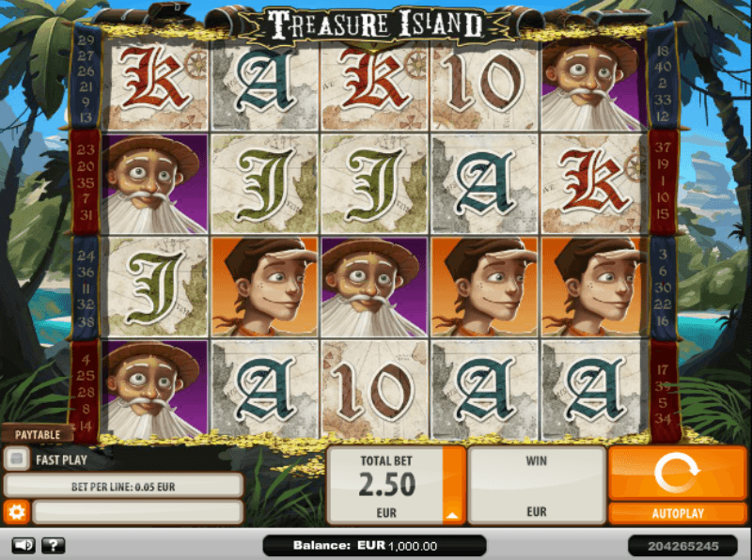The height and width of the screenshot is (560, 752).
Task: Click the Win amount panel
Action: pyautogui.click(x=536, y=485)
